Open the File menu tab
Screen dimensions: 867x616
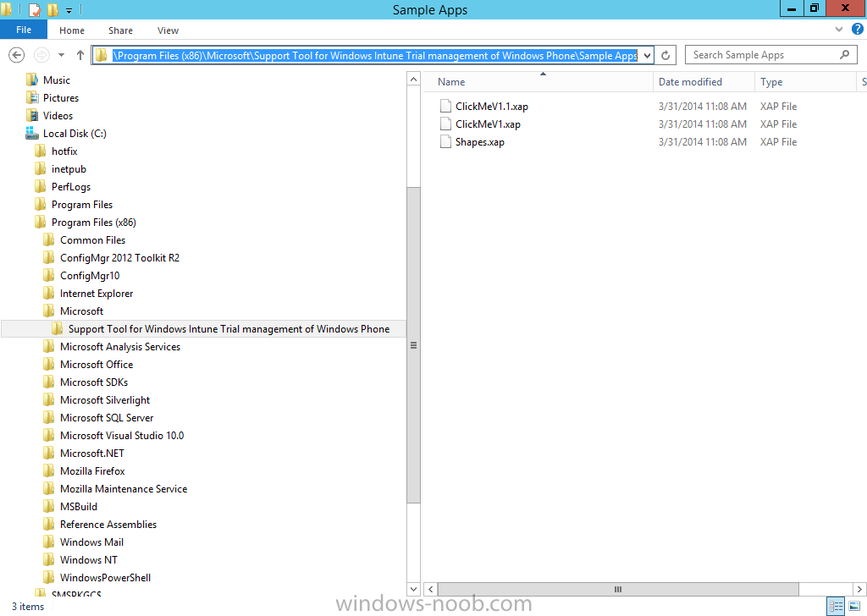tap(24, 30)
